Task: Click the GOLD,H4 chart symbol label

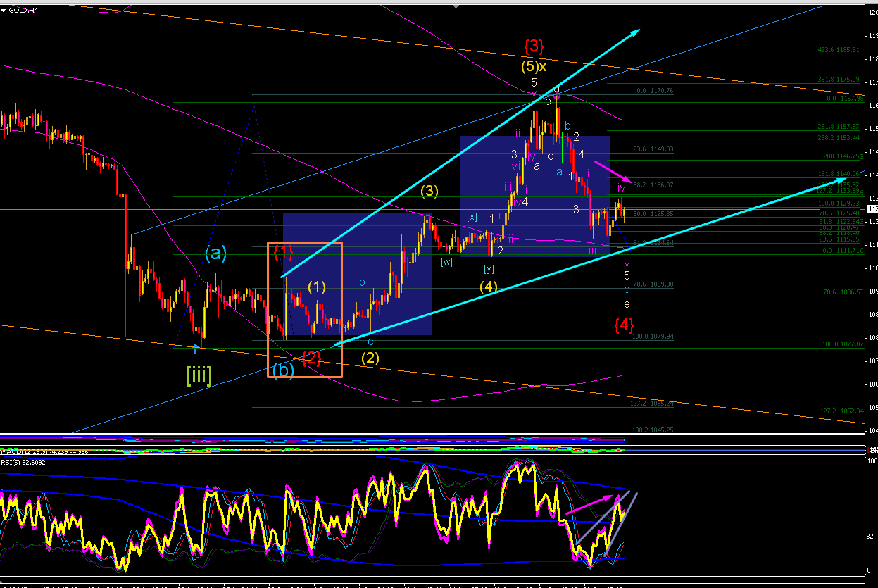Action: tap(25, 9)
